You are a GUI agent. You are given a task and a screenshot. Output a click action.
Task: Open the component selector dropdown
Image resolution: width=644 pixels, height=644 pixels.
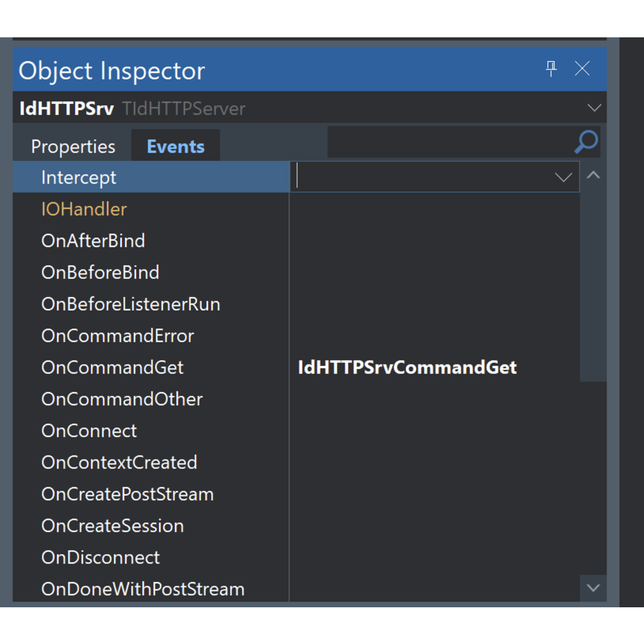594,108
